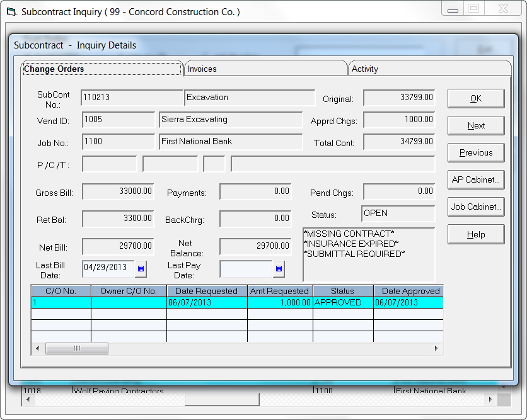Click the empty Last Pay Date field

click(245, 269)
